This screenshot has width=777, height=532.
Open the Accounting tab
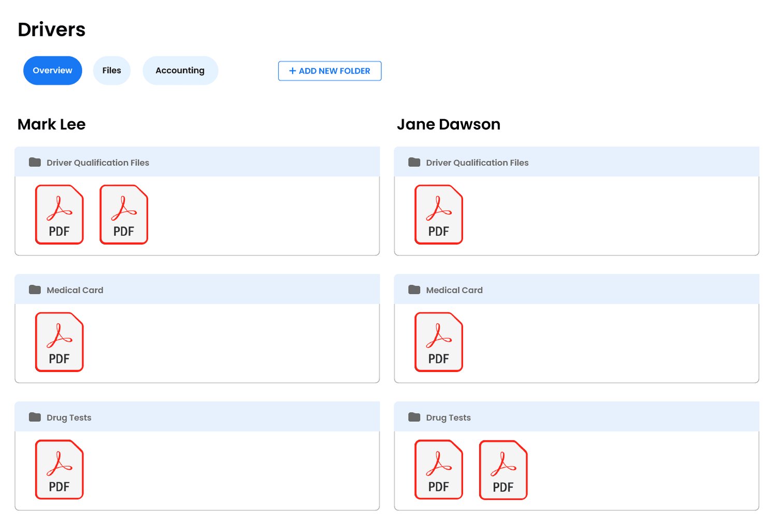(180, 70)
